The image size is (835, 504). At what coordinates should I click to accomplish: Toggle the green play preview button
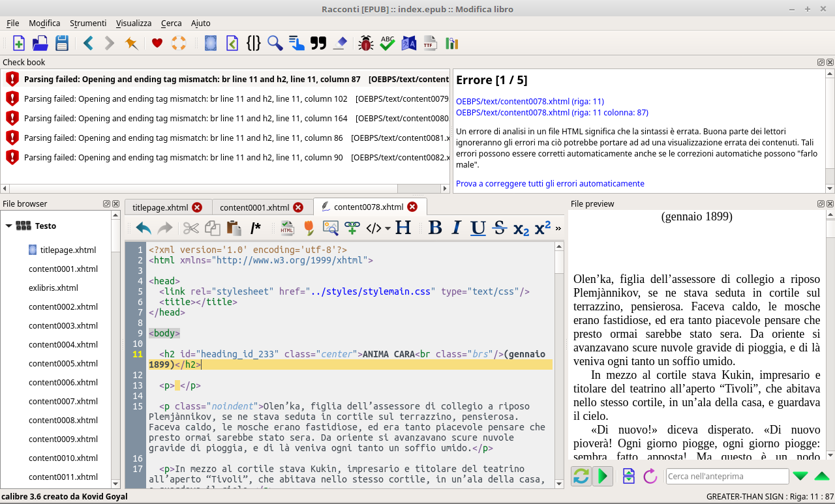603,477
